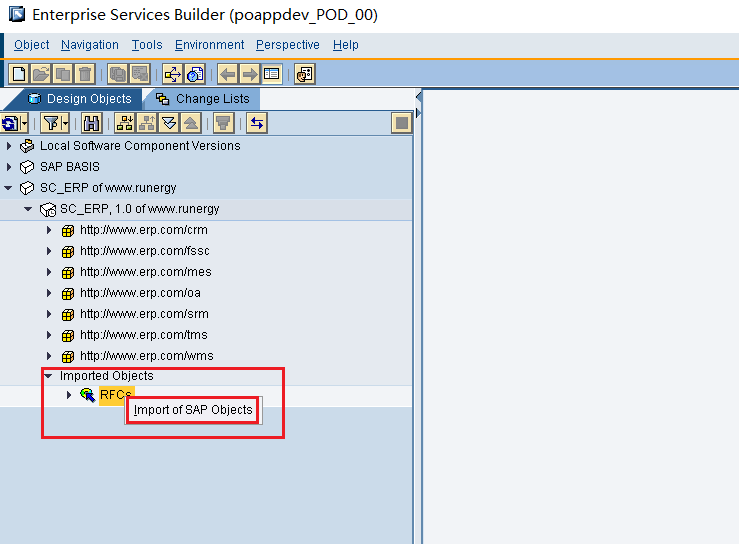This screenshot has height=544, width=739.
Task: Click the forward arrow navigation icon
Action: pos(250,73)
